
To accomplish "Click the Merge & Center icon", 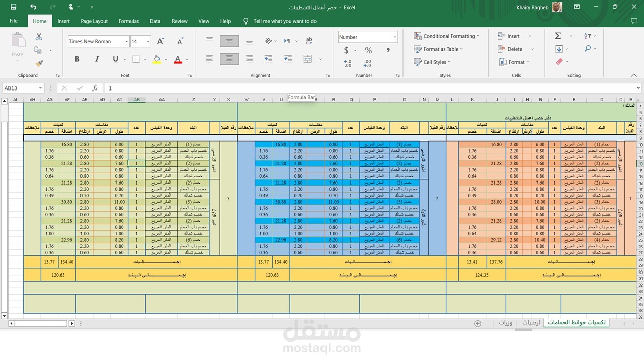I will coord(307,59).
